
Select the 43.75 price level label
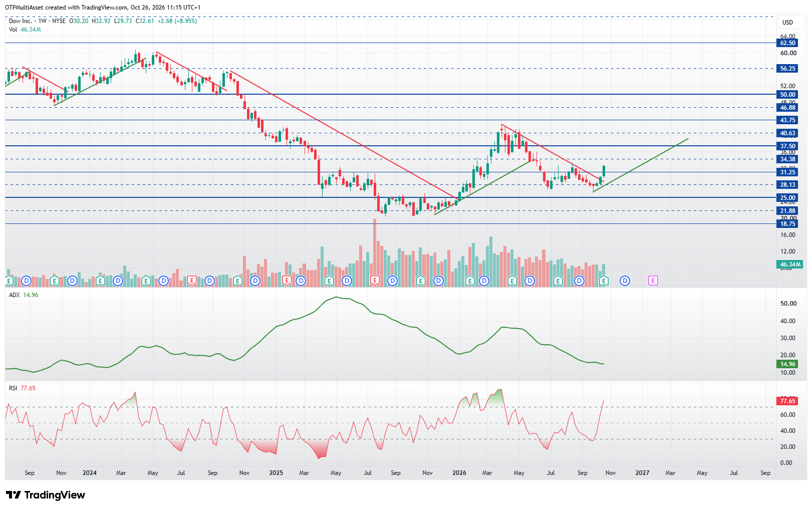(x=787, y=120)
